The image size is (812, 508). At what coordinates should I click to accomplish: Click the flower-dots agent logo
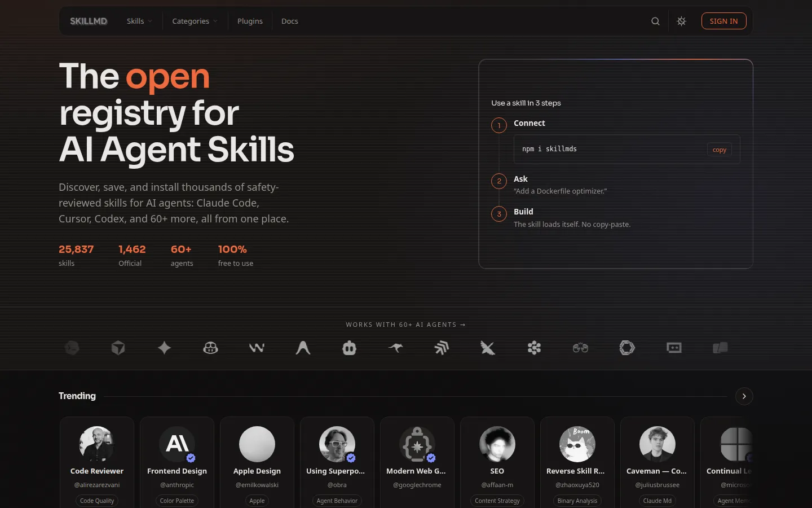click(534, 348)
